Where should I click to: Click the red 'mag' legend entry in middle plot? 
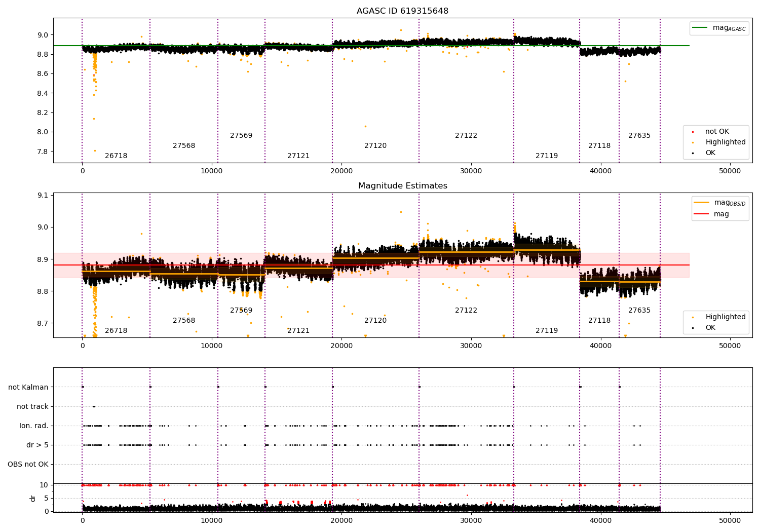(712, 214)
